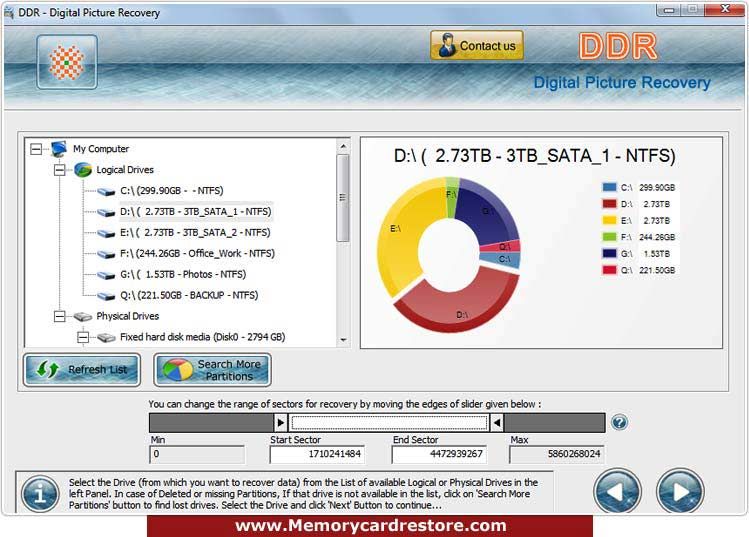This screenshot has width=749, height=537.
Task: Click the pie chart icon on Search More Partitions
Action: (178, 370)
